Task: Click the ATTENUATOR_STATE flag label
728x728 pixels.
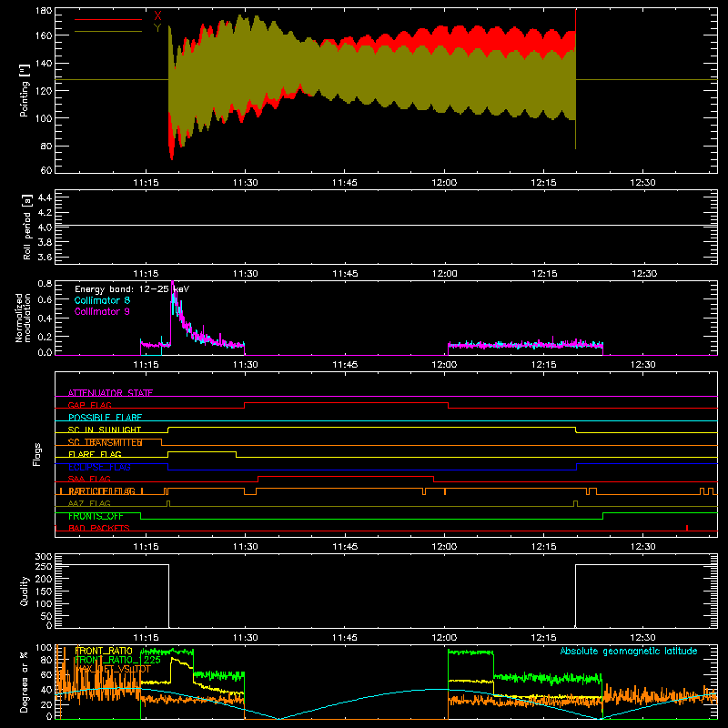Action: (110, 393)
